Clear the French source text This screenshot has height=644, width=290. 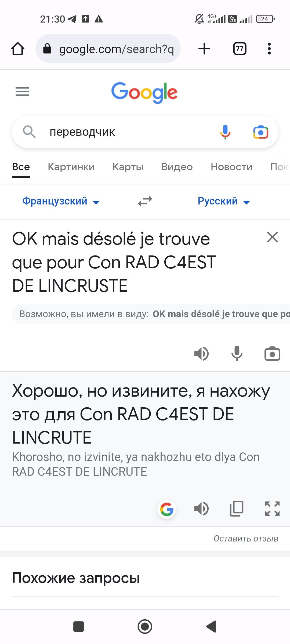[272, 237]
